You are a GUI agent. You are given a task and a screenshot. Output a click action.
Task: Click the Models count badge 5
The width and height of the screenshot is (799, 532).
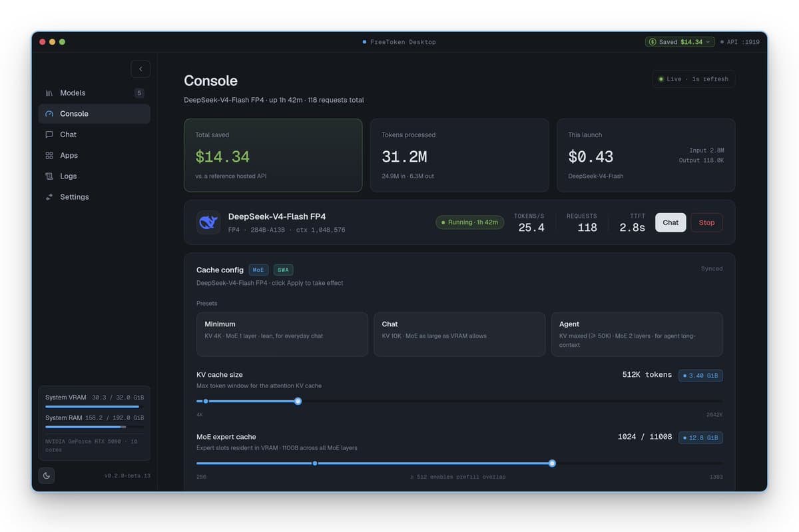tap(139, 93)
